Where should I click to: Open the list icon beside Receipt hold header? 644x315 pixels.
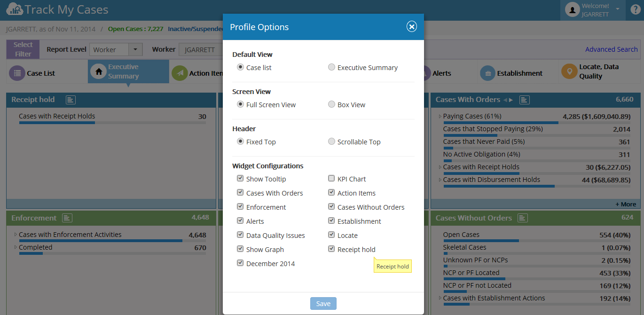(71, 100)
